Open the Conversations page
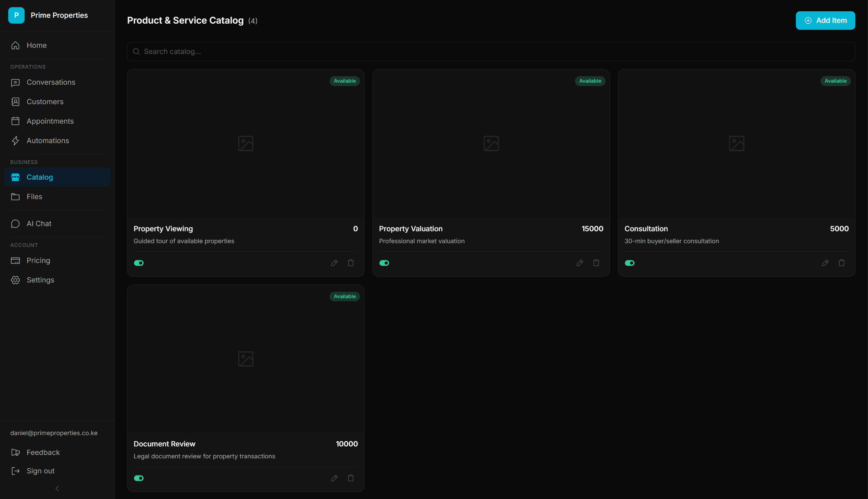868x499 pixels. [x=51, y=82]
